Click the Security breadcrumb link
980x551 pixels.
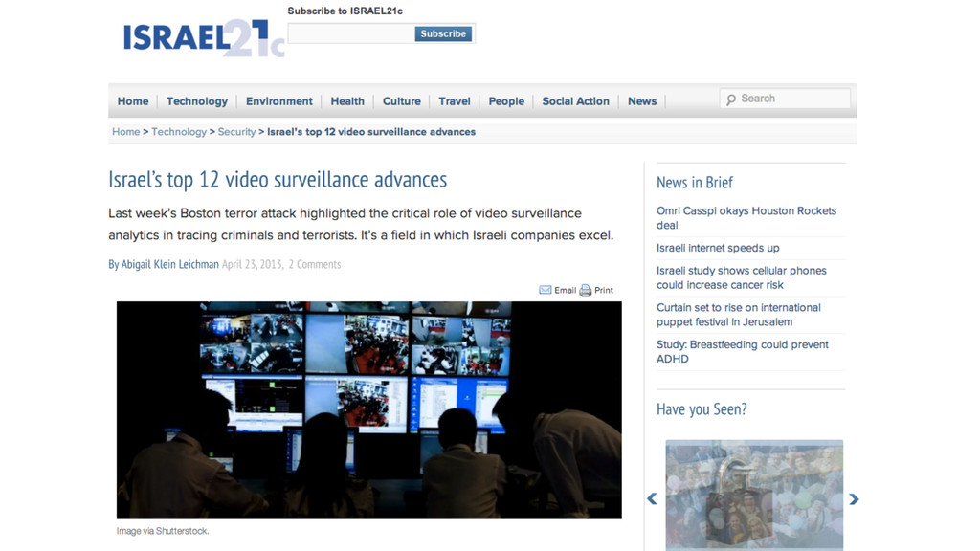click(x=236, y=132)
